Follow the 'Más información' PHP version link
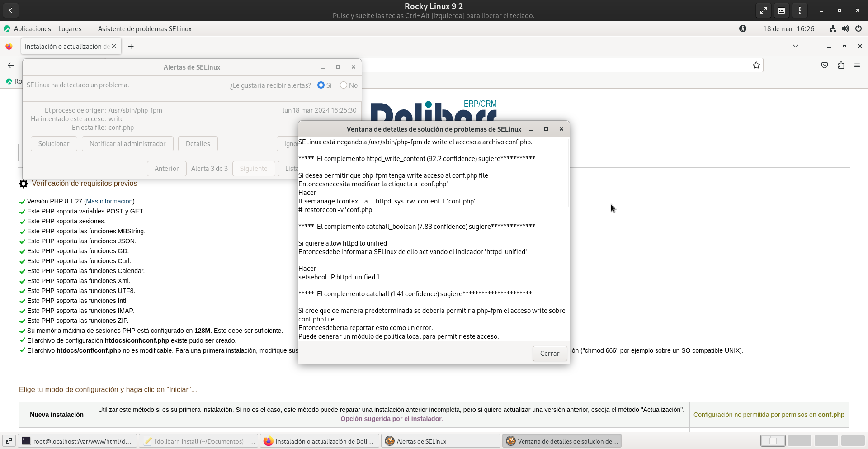The width and height of the screenshot is (868, 449). pos(109,201)
